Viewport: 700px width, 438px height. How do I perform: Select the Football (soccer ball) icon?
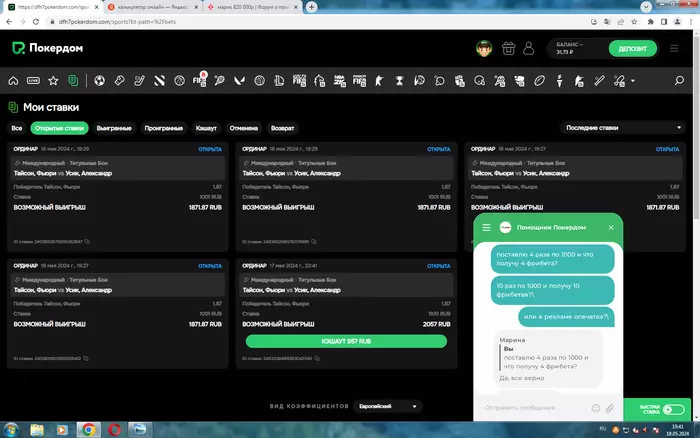(100, 81)
